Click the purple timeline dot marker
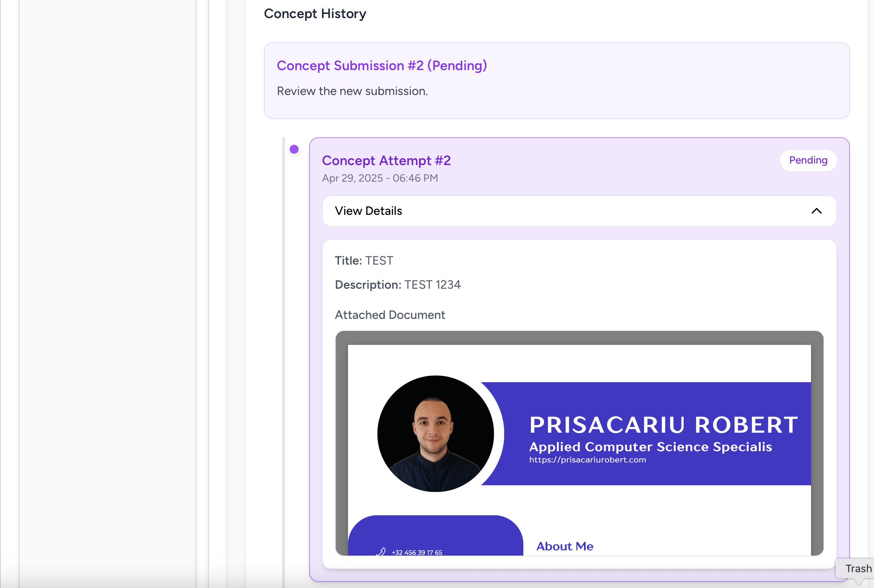874x588 pixels. (x=294, y=150)
